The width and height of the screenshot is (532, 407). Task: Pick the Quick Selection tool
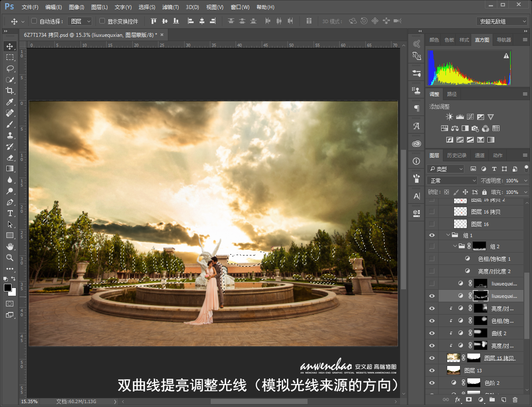(x=10, y=80)
